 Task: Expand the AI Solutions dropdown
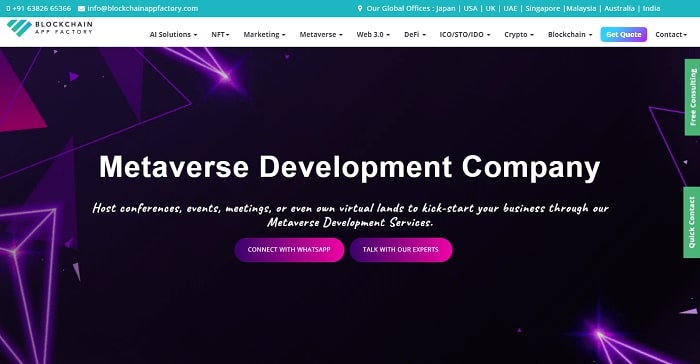coord(173,34)
